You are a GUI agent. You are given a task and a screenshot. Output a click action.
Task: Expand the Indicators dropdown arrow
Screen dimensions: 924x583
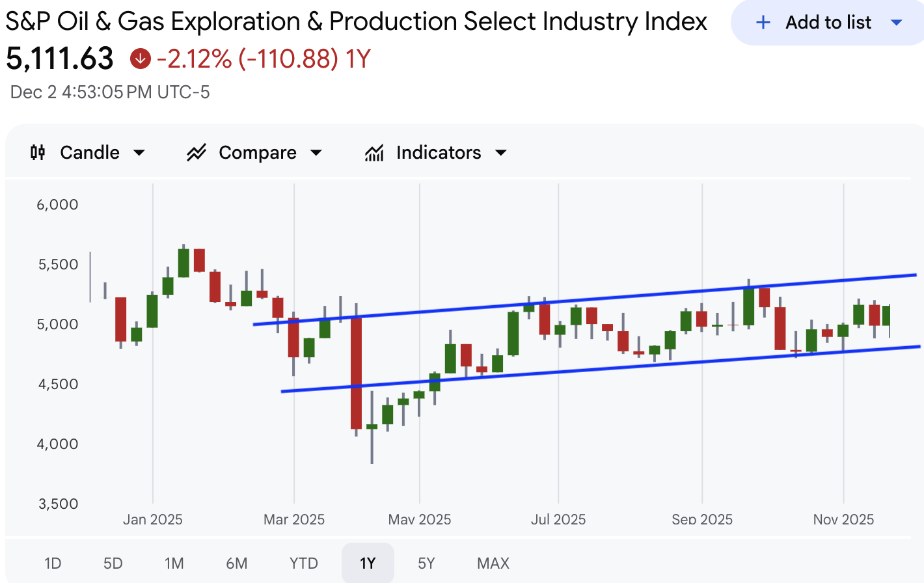coord(500,153)
